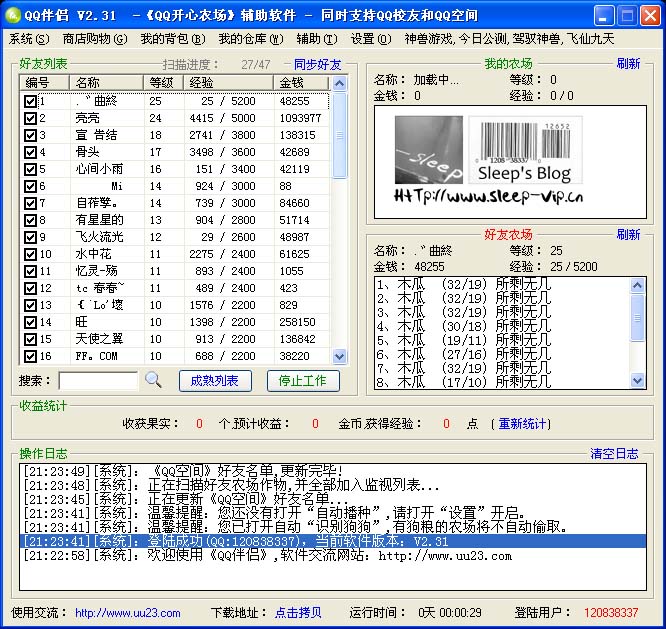Image resolution: width=666 pixels, height=629 pixels.
Task: Uncheck friend row 1 曲終 checkbox
Action: point(30,101)
